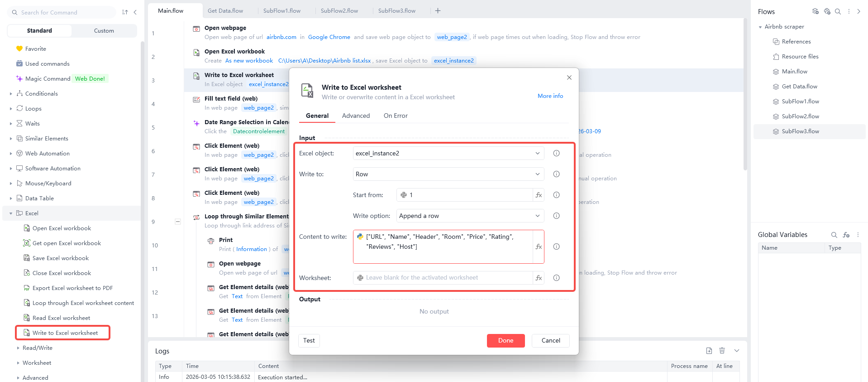This screenshot has width=868, height=382.
Task: Switch to the Advanced tab in dialog
Action: pos(356,116)
